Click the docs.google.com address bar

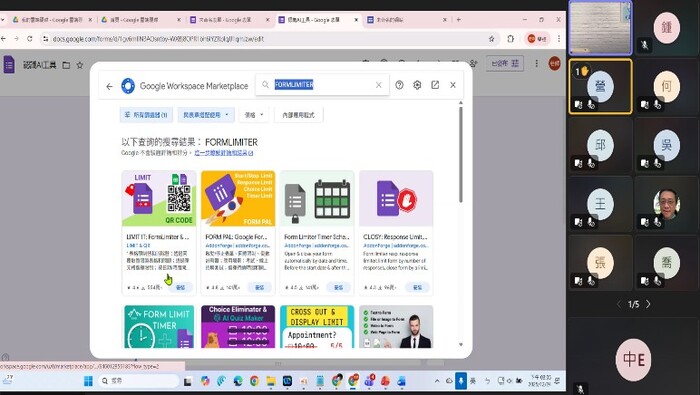point(263,39)
